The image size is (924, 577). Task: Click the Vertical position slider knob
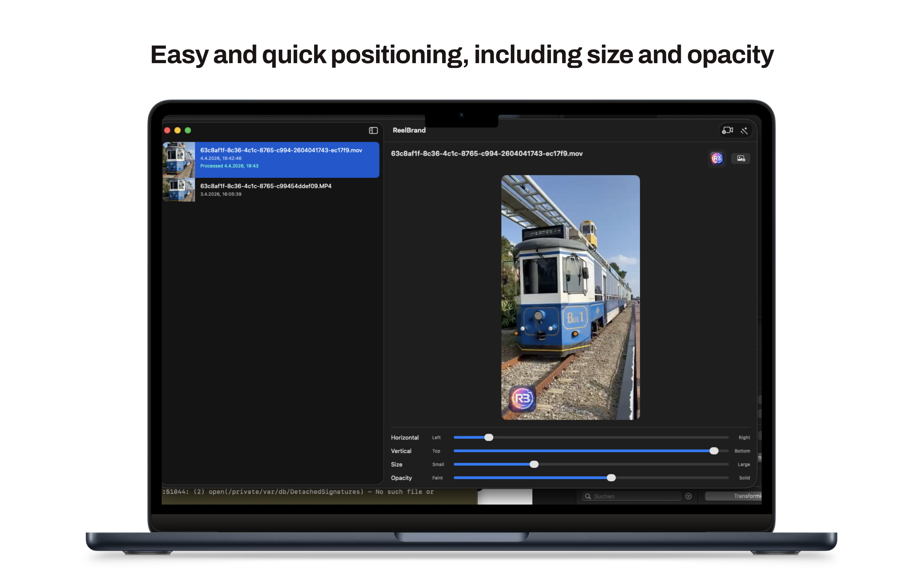click(714, 451)
